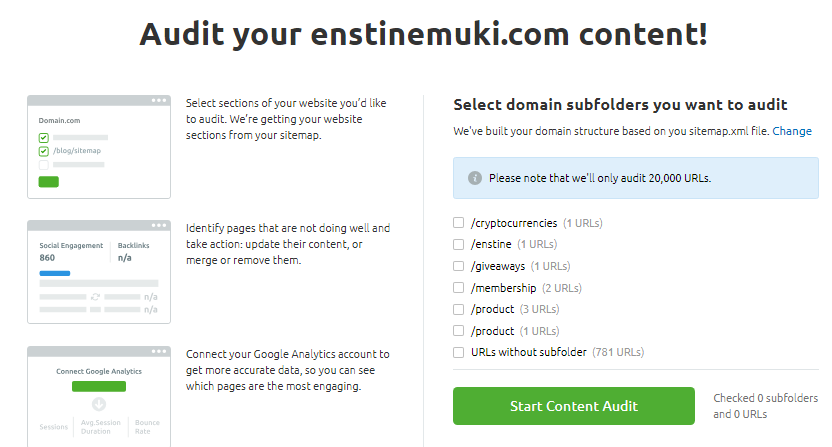832x447 pixels.
Task: Click the refresh arrows icon in the Social Engagement card
Action: (x=95, y=297)
